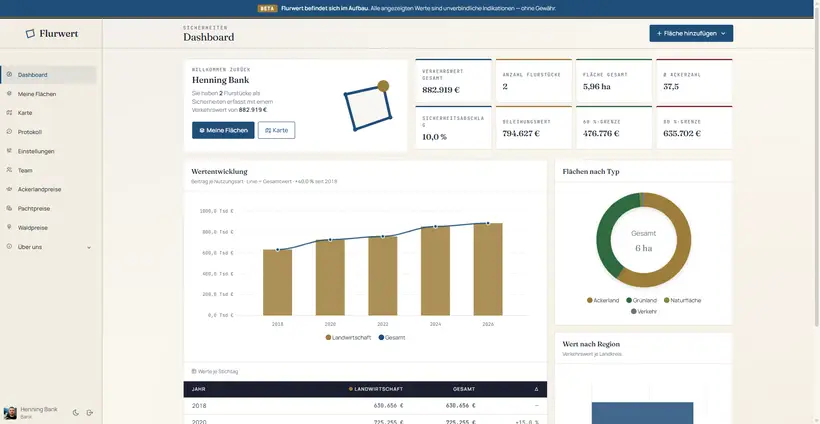Viewport: 820px width, 424px height.
Task: Toggle Naturfläche legend entry
Action: pos(682,301)
